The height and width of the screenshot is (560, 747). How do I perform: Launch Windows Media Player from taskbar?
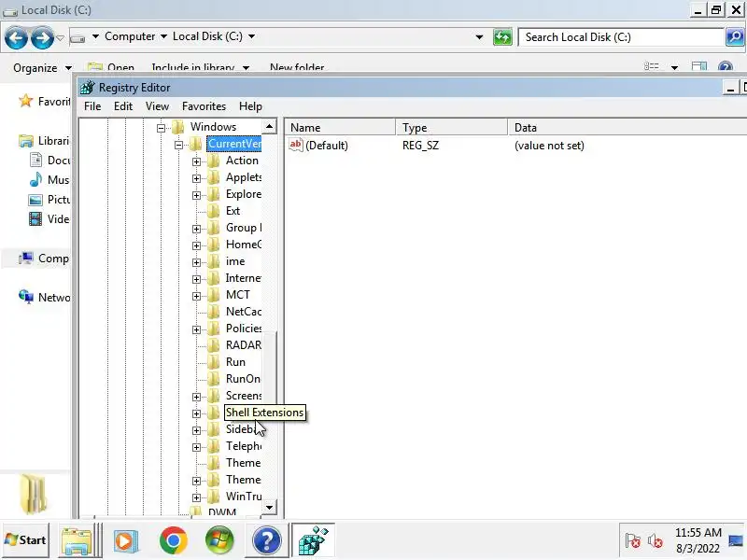[126, 540]
